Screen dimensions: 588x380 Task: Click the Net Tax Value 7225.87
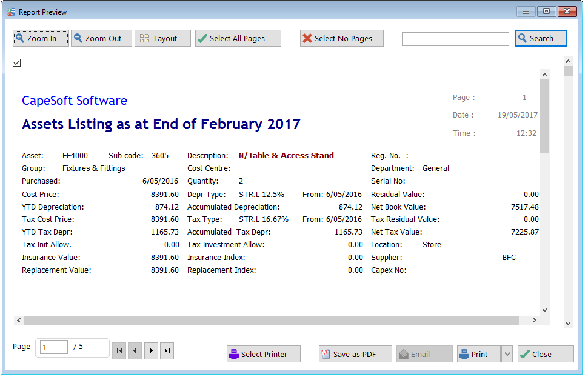[524, 232]
